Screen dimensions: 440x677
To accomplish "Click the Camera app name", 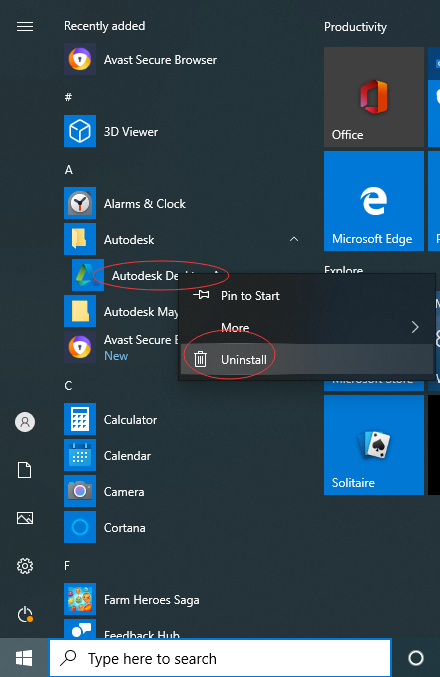I will [x=124, y=492].
